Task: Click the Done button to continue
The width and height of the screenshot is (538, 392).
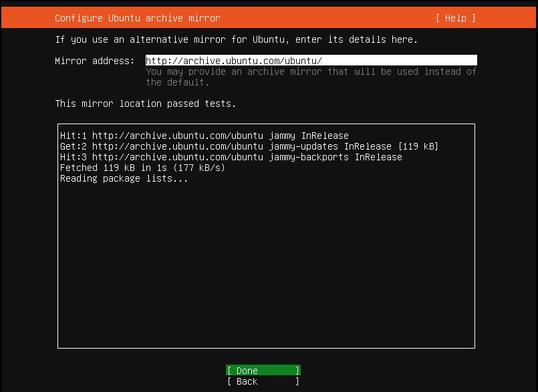Action: [262, 370]
